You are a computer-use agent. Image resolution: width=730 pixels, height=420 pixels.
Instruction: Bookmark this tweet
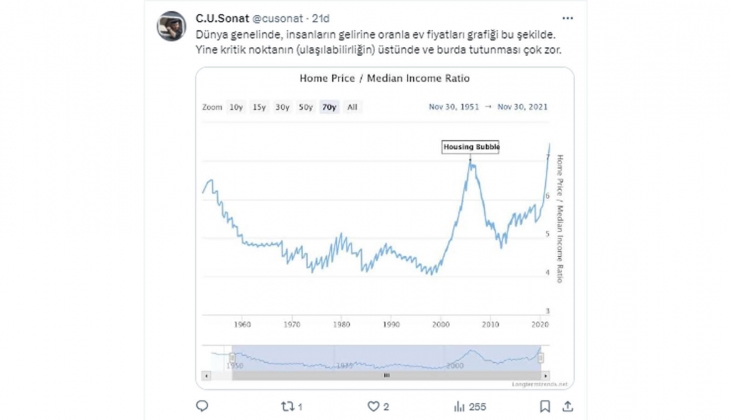point(544,406)
